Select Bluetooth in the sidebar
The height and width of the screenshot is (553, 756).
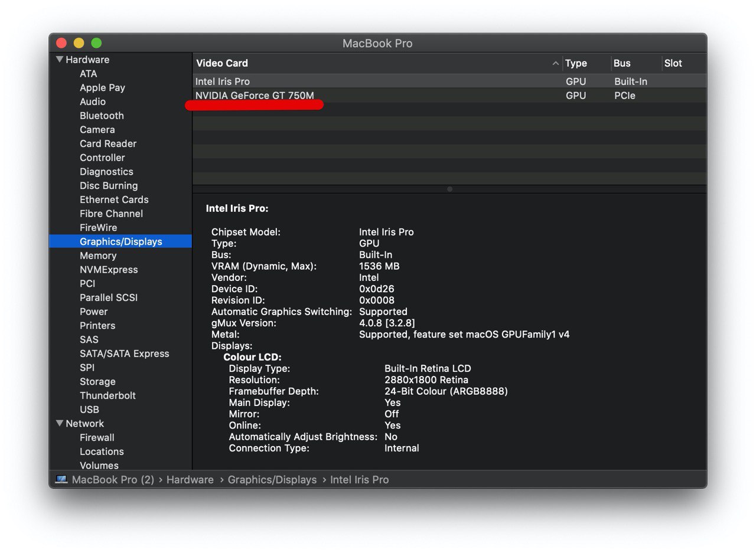[x=102, y=116]
